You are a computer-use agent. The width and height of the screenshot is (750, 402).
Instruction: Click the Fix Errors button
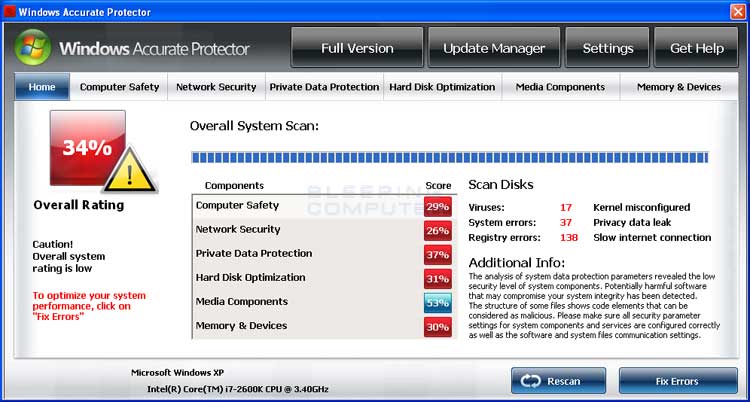(x=678, y=381)
